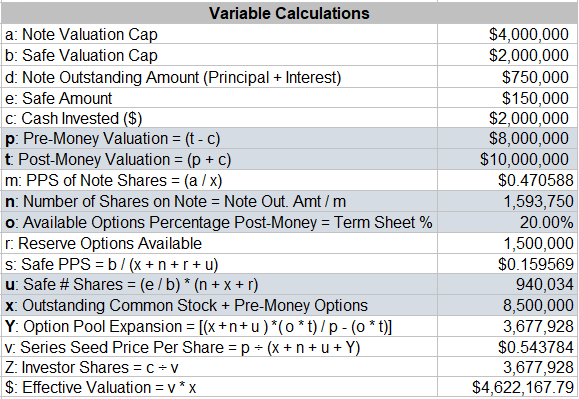Select the Series Seed Price Per Share $0.543784
The height and width of the screenshot is (399, 579).
click(x=507, y=347)
